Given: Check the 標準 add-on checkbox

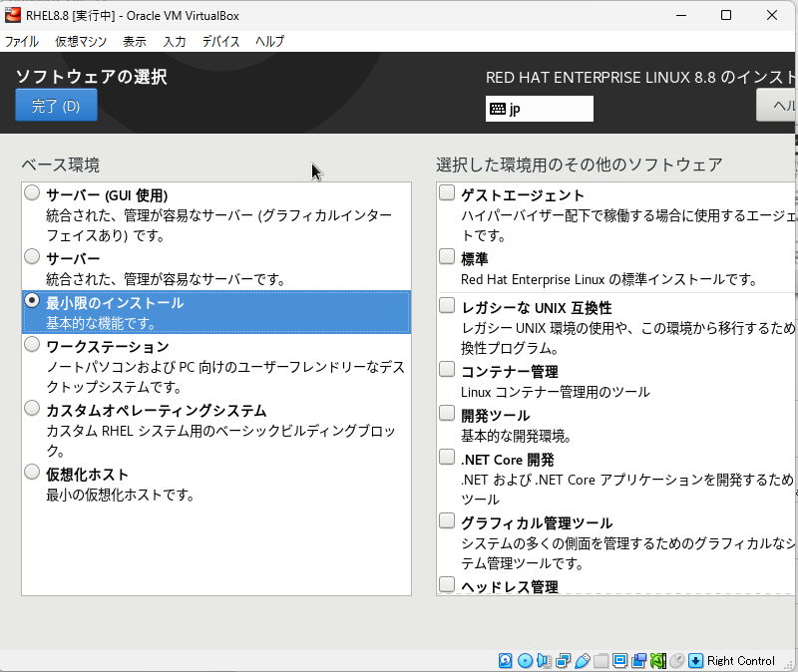Looking at the screenshot, I should [447, 256].
